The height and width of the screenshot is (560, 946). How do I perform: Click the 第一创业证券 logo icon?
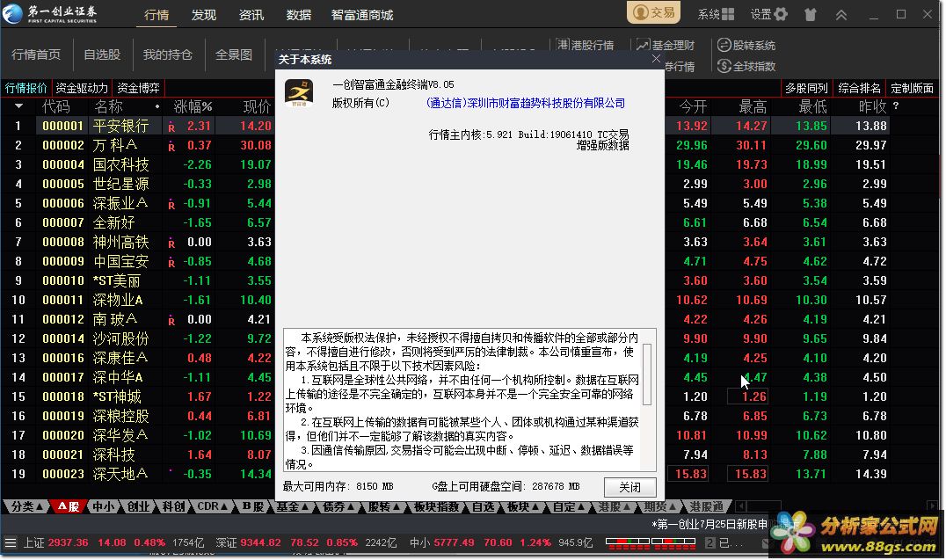[x=12, y=13]
